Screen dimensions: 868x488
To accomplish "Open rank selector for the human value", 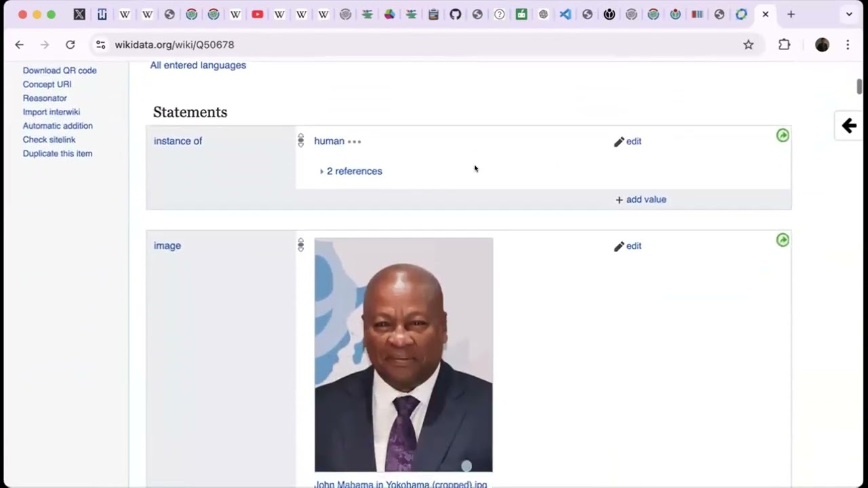I will coord(301,140).
